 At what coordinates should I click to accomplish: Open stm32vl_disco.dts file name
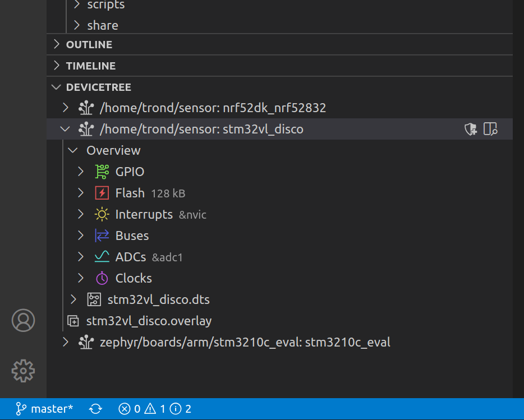click(158, 299)
